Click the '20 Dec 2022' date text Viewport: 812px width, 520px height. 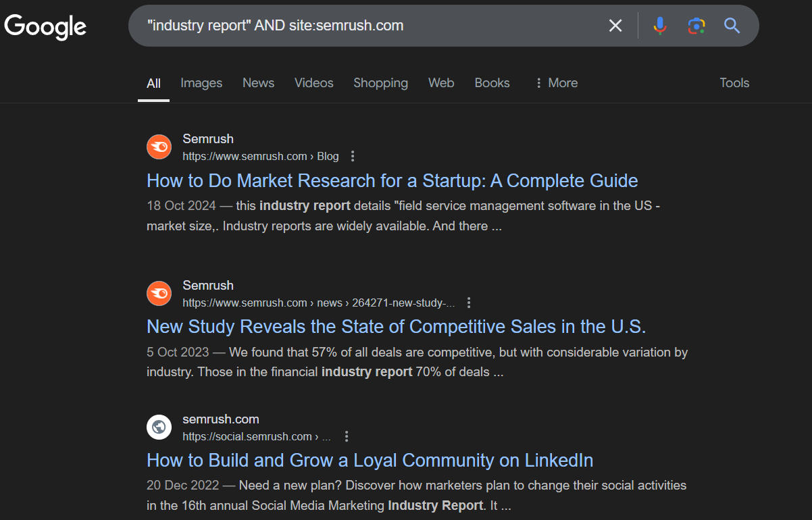click(182, 485)
